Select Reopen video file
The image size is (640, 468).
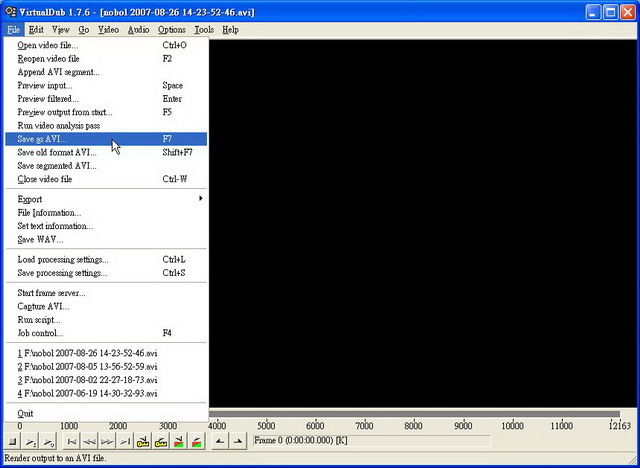pyautogui.click(x=106, y=59)
